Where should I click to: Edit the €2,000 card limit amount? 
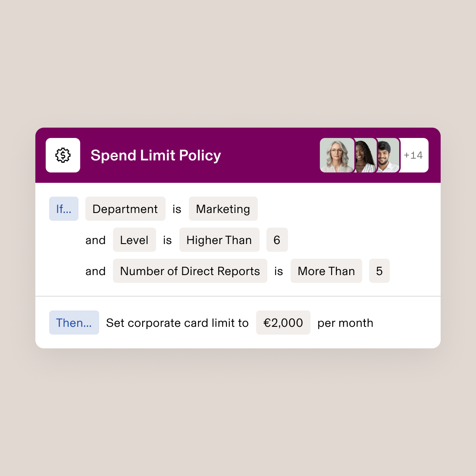click(283, 323)
